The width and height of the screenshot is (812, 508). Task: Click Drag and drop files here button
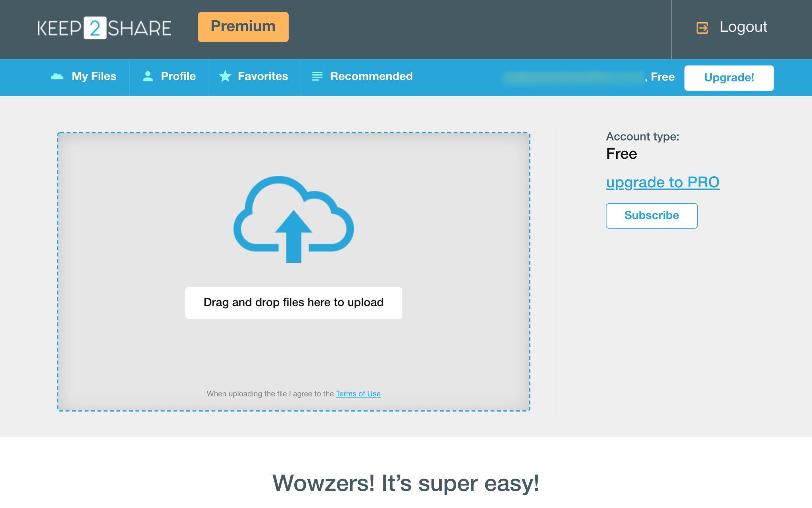click(293, 302)
